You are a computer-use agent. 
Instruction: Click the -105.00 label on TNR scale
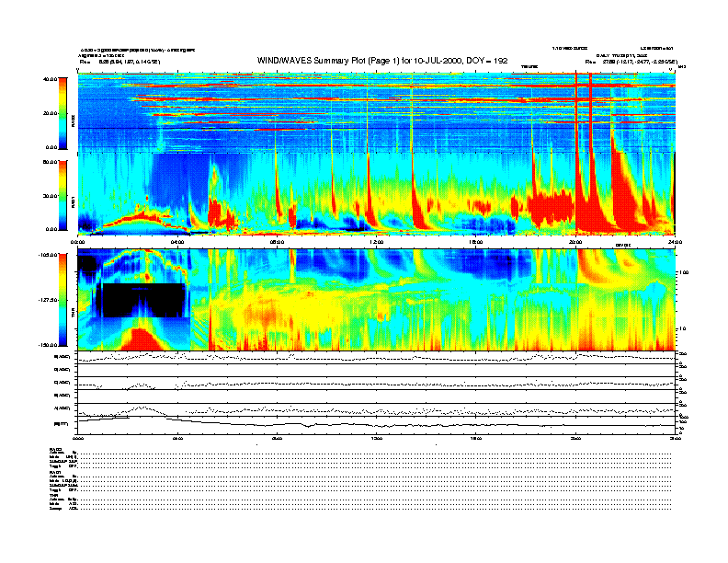pos(48,255)
